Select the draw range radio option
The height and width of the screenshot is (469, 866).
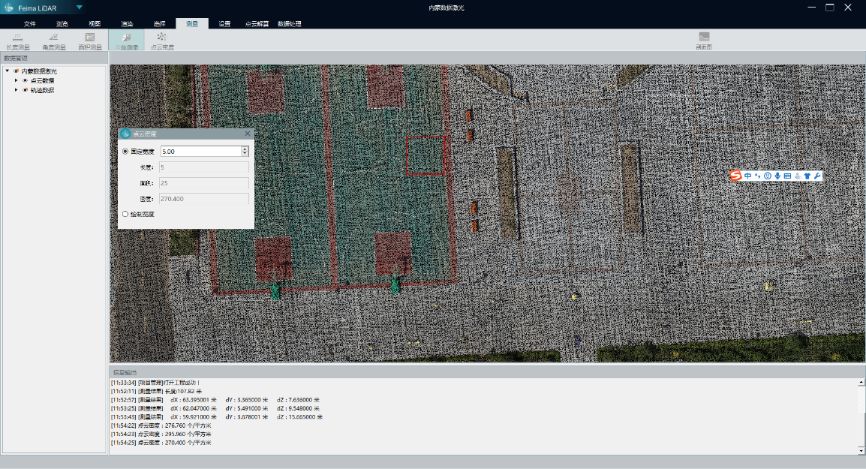125,214
